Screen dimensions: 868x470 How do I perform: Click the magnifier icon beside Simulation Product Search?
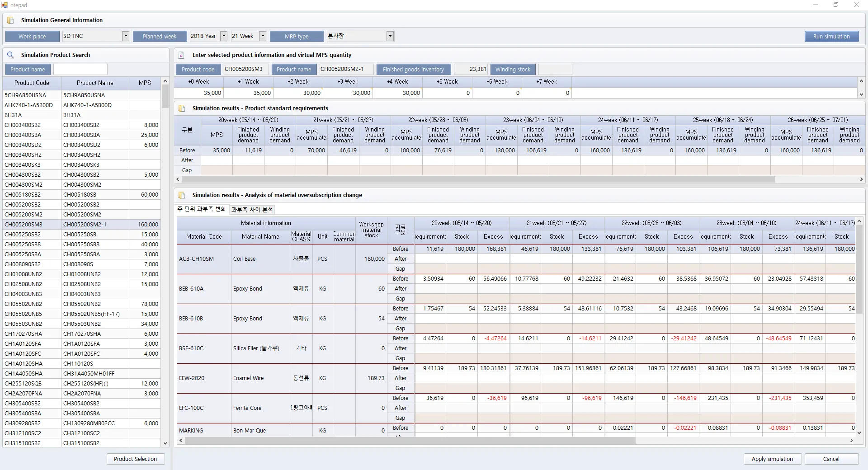tap(10, 55)
